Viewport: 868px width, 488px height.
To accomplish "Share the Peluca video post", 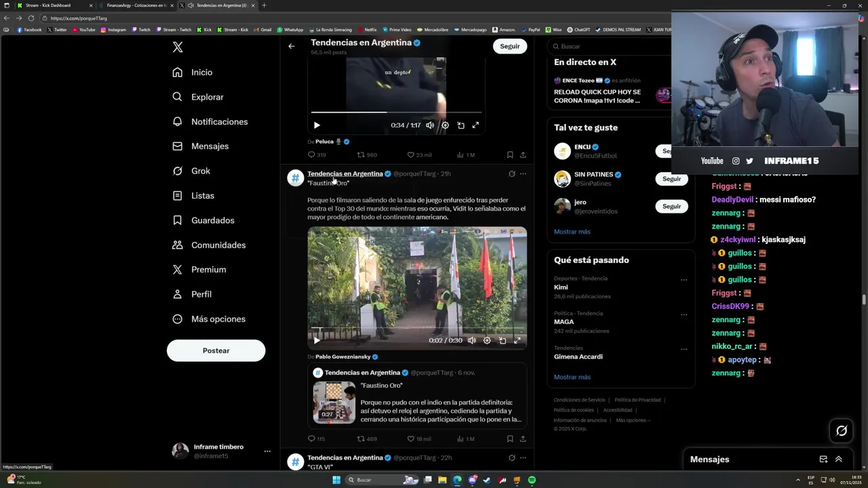I will click(x=523, y=155).
